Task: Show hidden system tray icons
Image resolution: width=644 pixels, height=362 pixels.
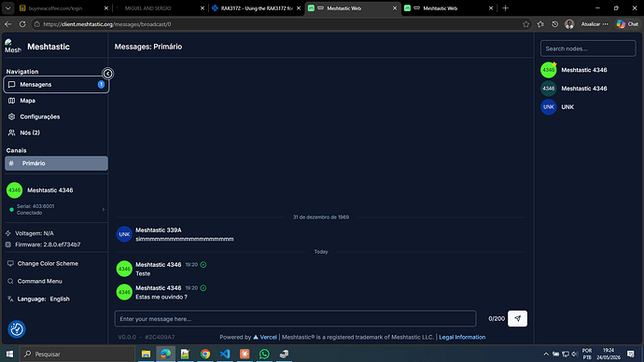Action: pyautogui.click(x=546, y=354)
